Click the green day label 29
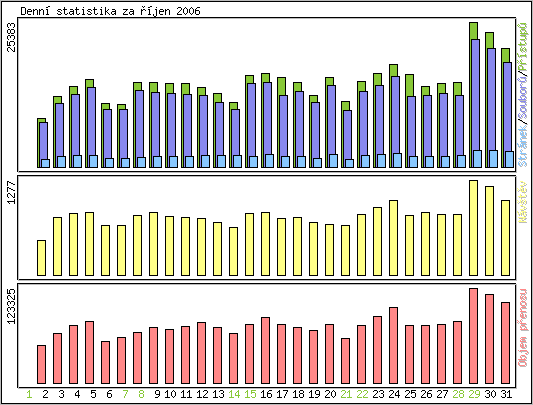 pos(474,394)
